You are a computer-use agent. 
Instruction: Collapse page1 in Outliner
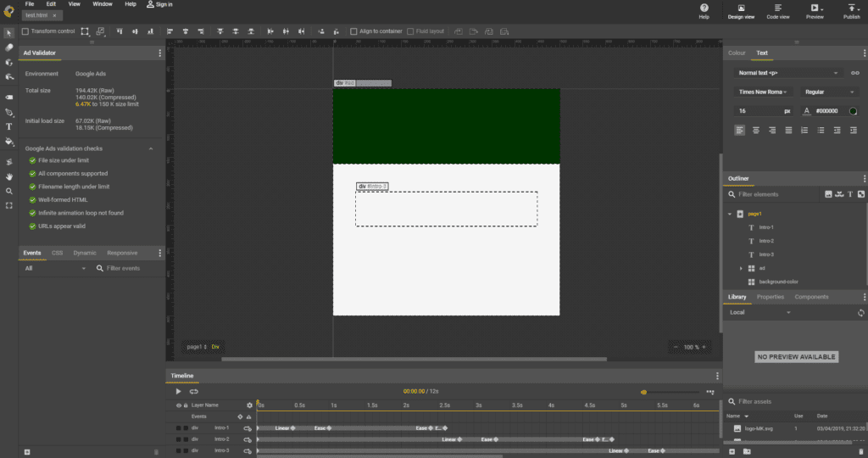point(730,214)
